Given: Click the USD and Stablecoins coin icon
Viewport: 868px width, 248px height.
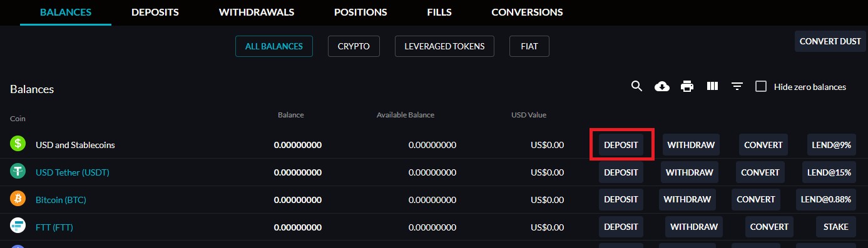Looking at the screenshot, I should pyautogui.click(x=18, y=144).
